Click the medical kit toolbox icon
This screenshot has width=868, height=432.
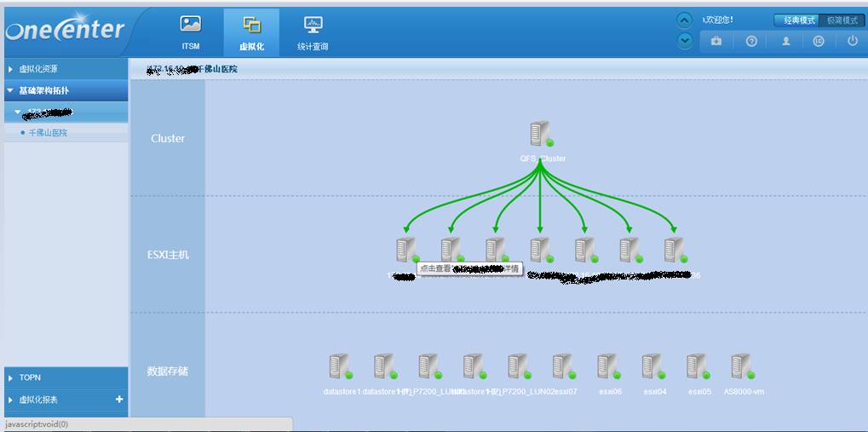click(x=716, y=41)
